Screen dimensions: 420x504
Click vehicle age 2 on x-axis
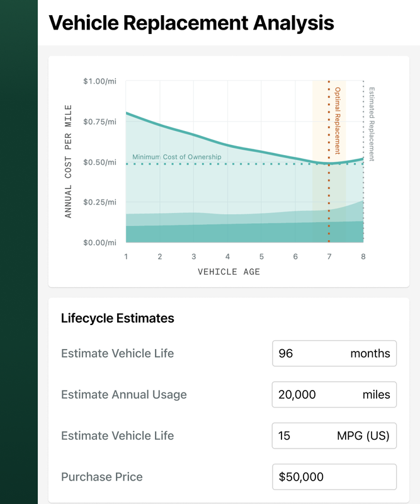[x=160, y=256]
